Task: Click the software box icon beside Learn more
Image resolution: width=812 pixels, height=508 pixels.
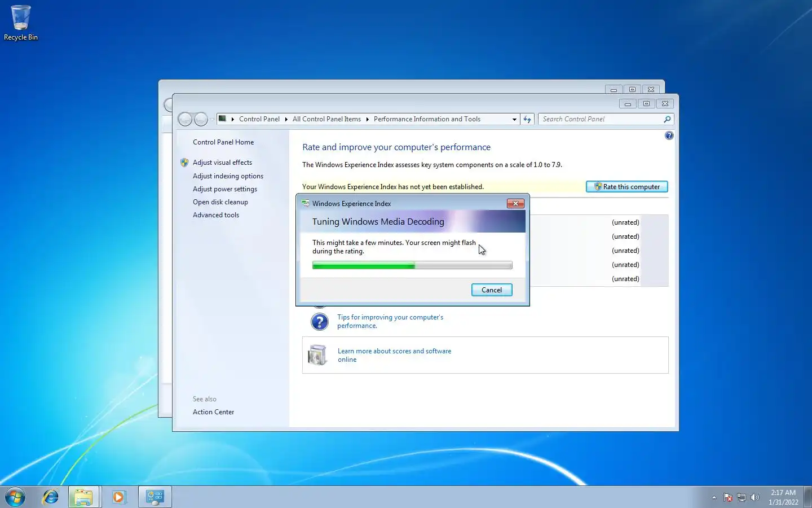Action: click(x=318, y=355)
